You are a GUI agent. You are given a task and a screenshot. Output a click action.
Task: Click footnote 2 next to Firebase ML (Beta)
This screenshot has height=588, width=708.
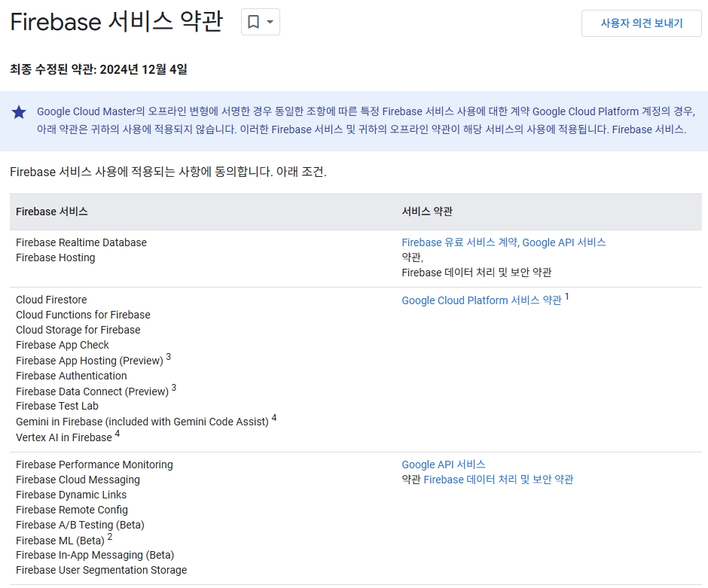coord(110,537)
